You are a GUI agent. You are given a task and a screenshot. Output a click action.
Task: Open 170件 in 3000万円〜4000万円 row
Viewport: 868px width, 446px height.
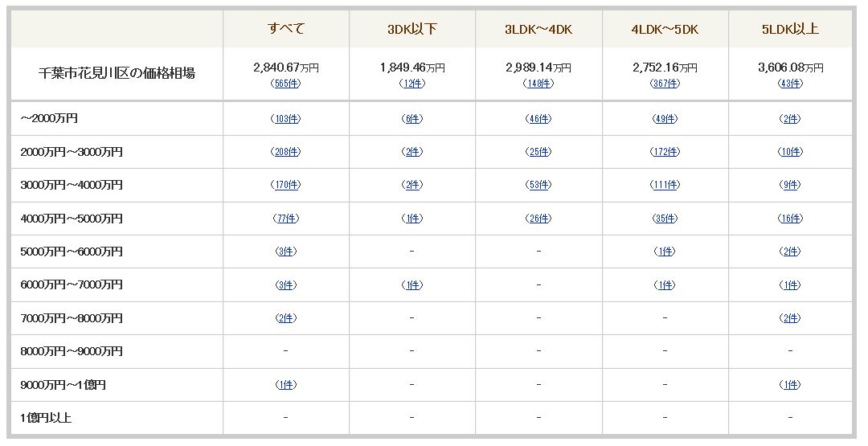(285, 186)
